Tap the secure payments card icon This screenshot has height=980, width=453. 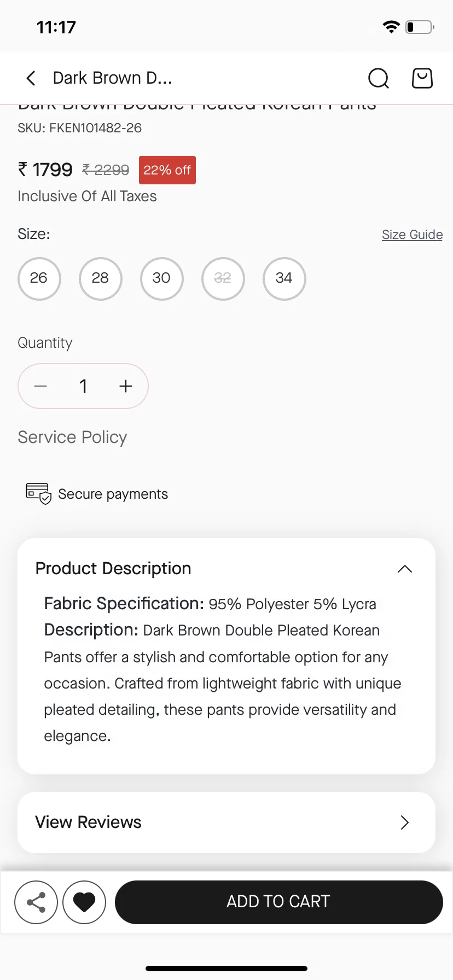tap(38, 493)
